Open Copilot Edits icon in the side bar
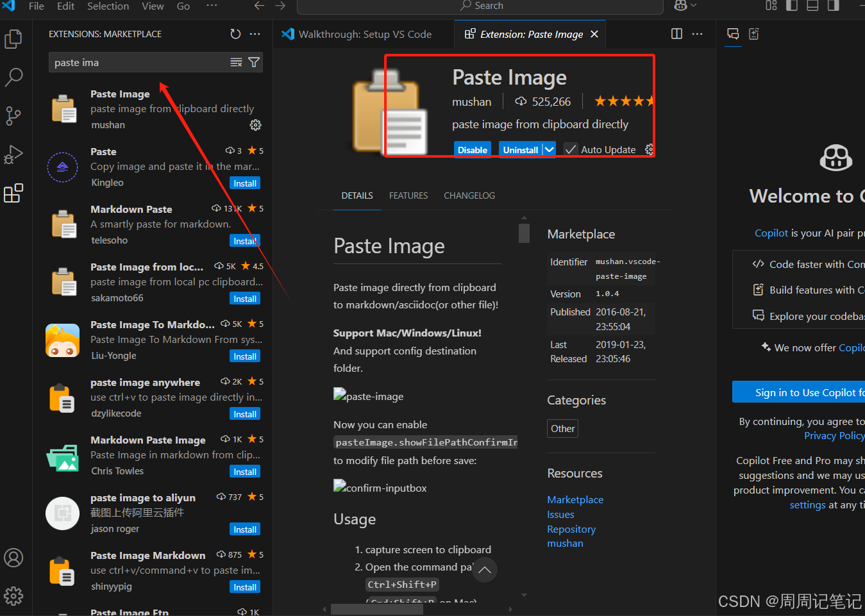The width and height of the screenshot is (865, 616). pos(754,34)
